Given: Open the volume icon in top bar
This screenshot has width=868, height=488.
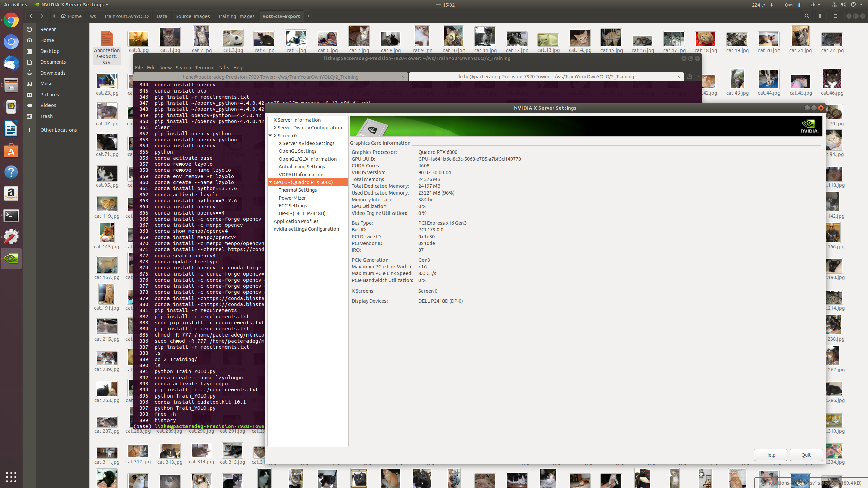Looking at the screenshot, I should [843, 5].
